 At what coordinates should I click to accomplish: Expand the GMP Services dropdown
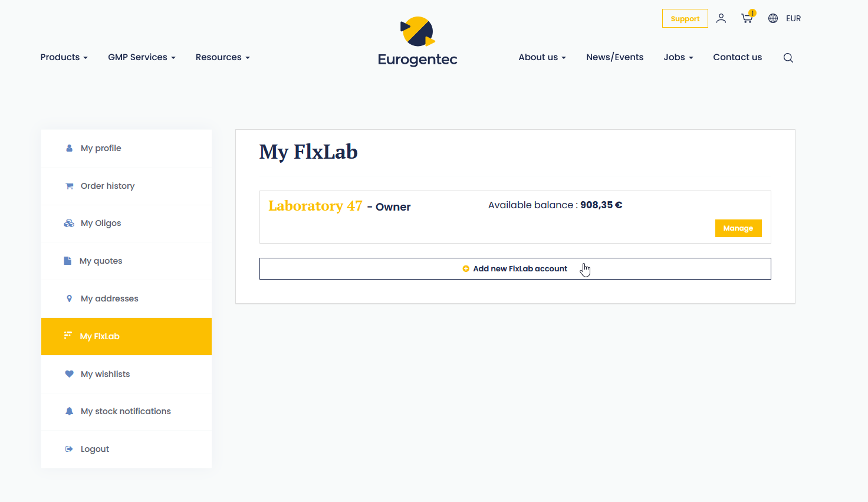click(x=142, y=57)
